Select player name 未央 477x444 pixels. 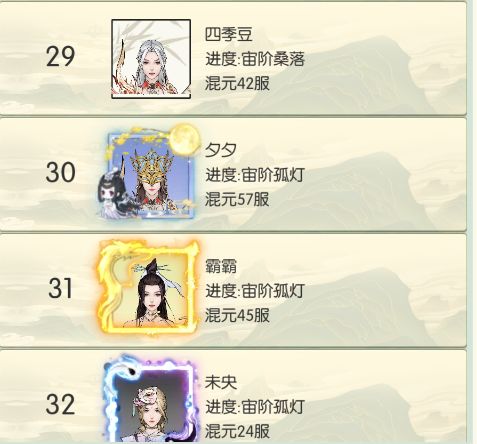[221, 382]
